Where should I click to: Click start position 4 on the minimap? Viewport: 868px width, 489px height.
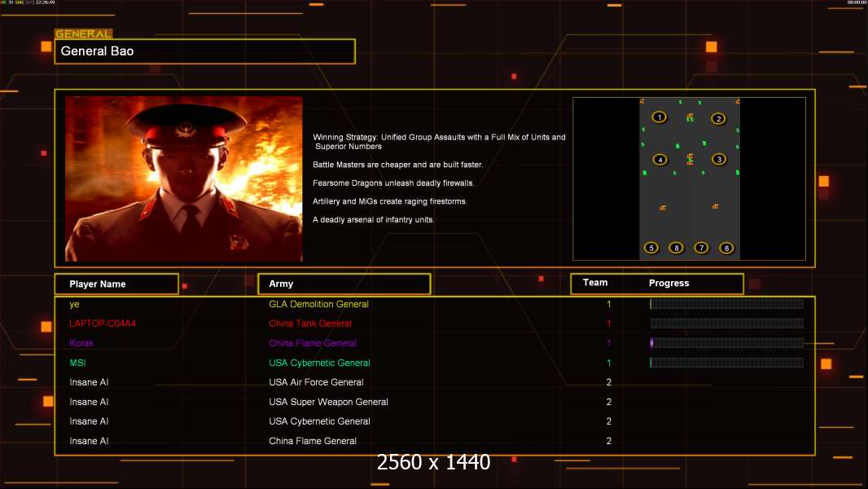point(660,160)
